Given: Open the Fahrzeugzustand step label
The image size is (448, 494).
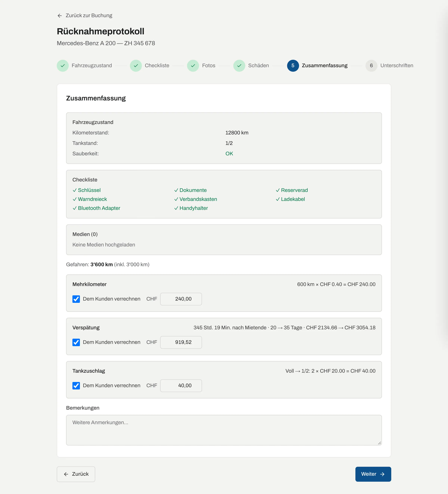Looking at the screenshot, I should click(92, 66).
